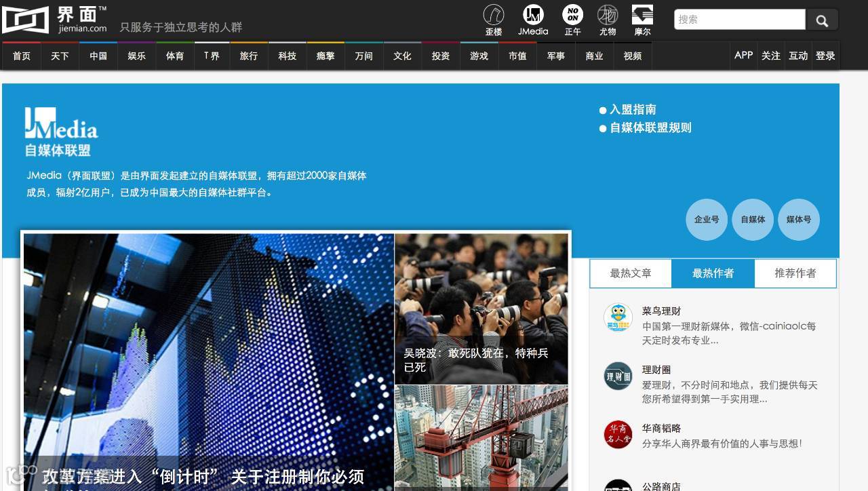
Task: Click the 公路商店 author name
Action: 661,486
